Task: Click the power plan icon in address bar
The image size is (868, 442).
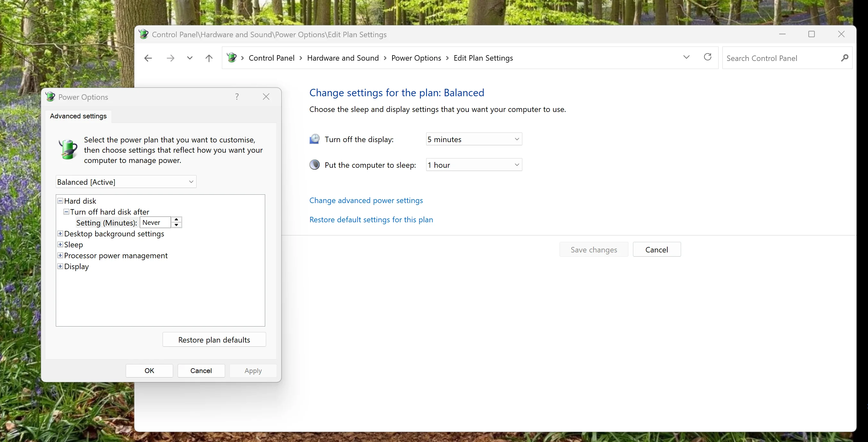Action: (x=232, y=58)
